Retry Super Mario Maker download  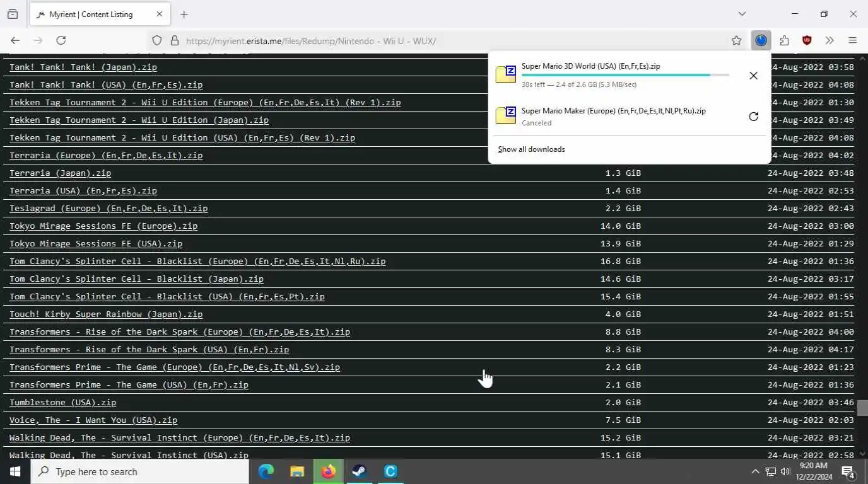(753, 117)
